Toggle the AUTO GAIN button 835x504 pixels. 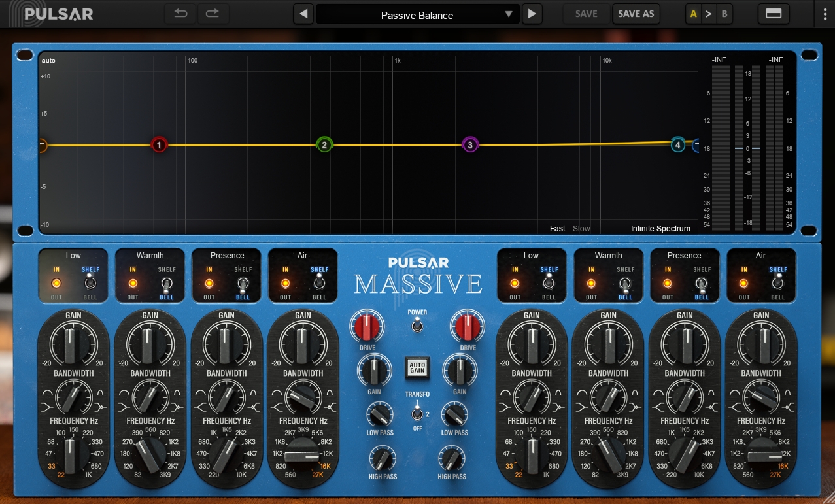pos(417,369)
